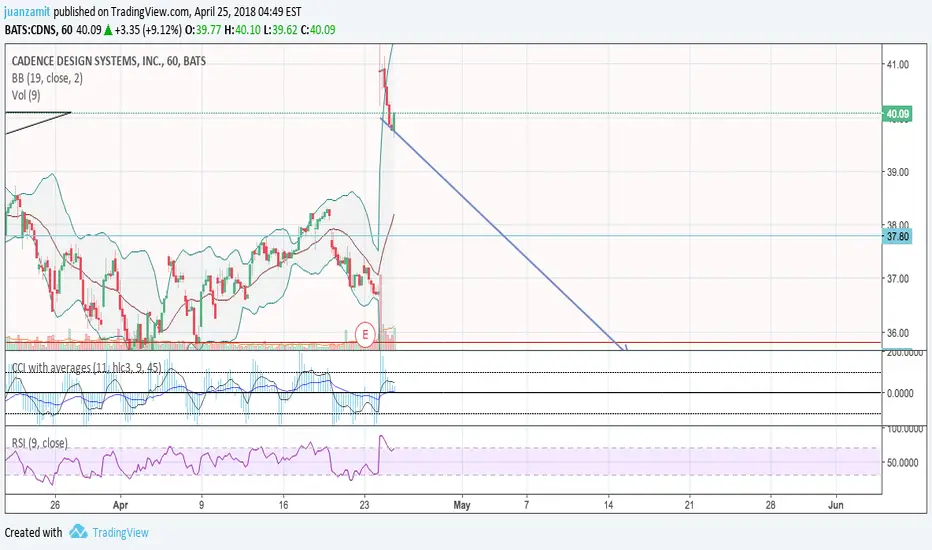This screenshot has width=932, height=550.
Task: Click the 36.00 price axis label
Action: [x=898, y=333]
